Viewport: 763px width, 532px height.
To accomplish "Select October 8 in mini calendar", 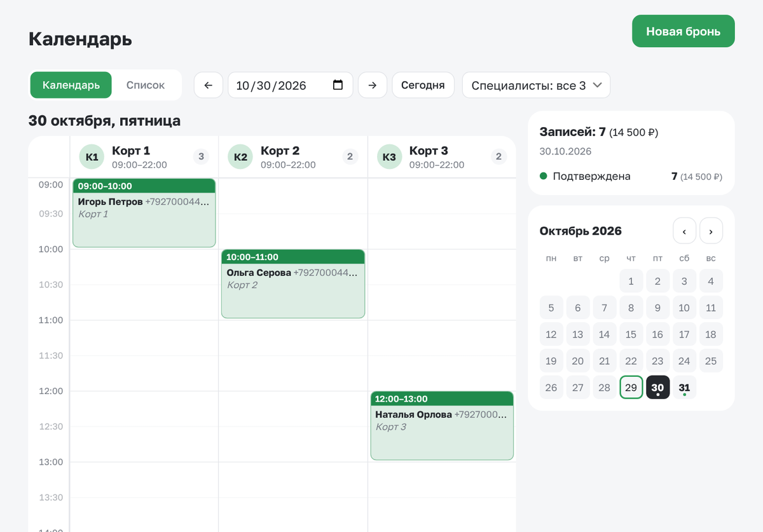I will tap(631, 308).
